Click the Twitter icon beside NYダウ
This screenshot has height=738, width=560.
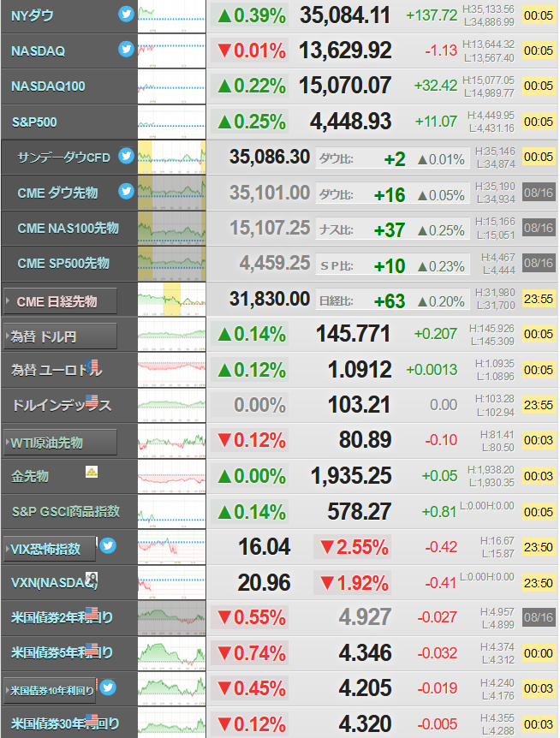126,14
